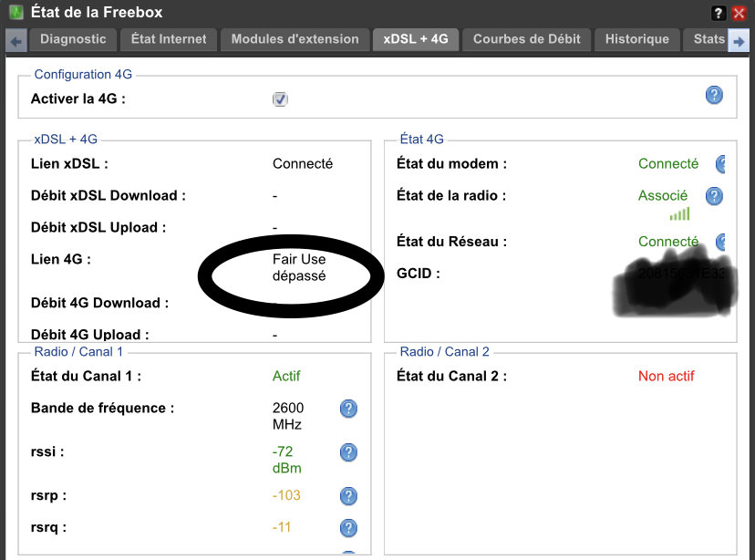
Task: Uncheck the Activer la 4G checkbox
Action: 280,99
